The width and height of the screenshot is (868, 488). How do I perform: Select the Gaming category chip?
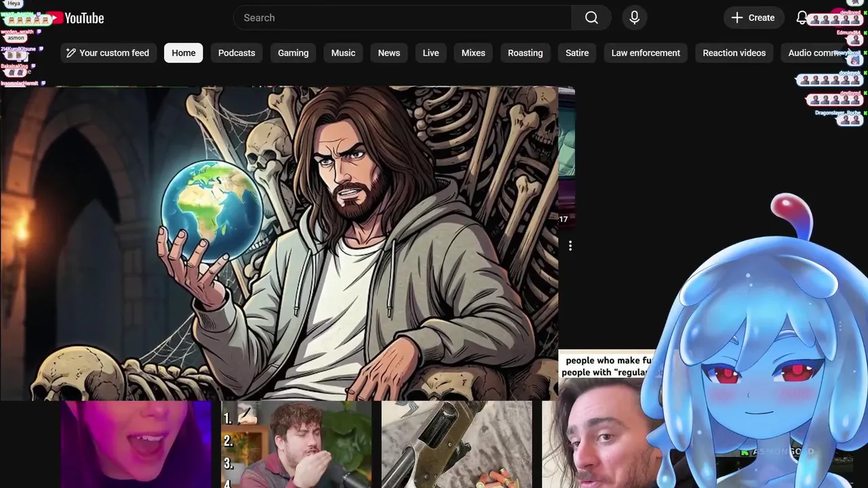point(293,53)
